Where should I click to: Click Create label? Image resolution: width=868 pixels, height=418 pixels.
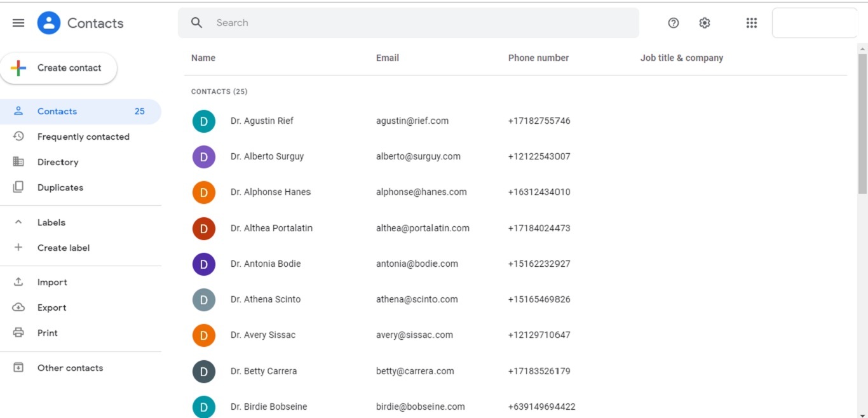64,248
